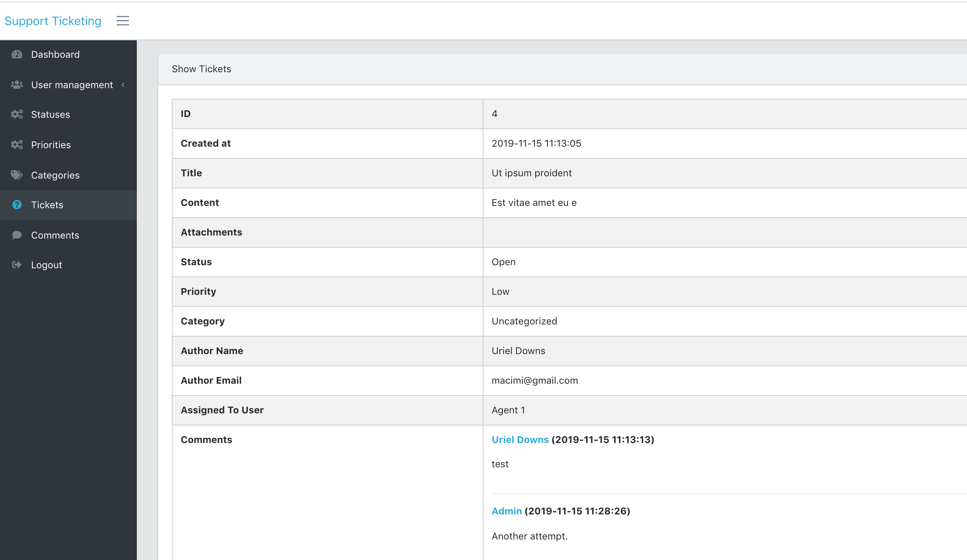This screenshot has height=560, width=967.
Task: Click the Logout icon in sidebar
Action: pyautogui.click(x=17, y=265)
